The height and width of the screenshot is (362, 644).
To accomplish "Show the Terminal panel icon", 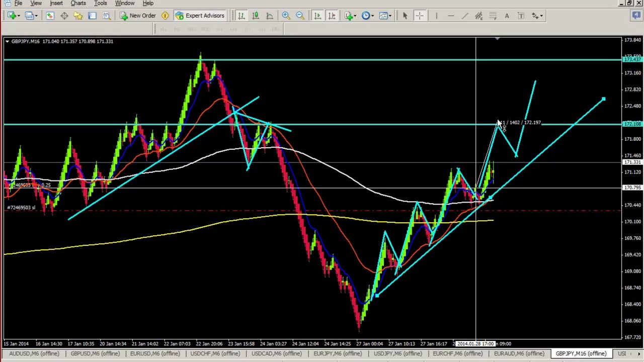I will 92,16.
